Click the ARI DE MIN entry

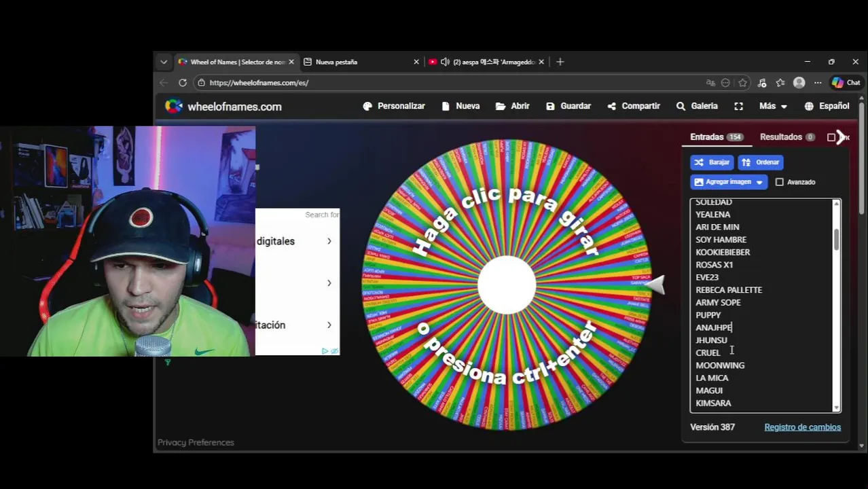[x=717, y=227]
